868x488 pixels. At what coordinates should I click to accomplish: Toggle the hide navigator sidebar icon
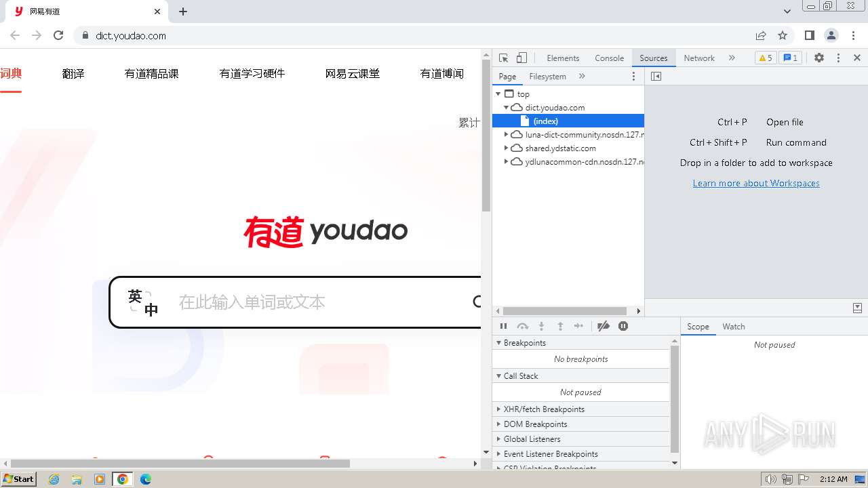[656, 77]
